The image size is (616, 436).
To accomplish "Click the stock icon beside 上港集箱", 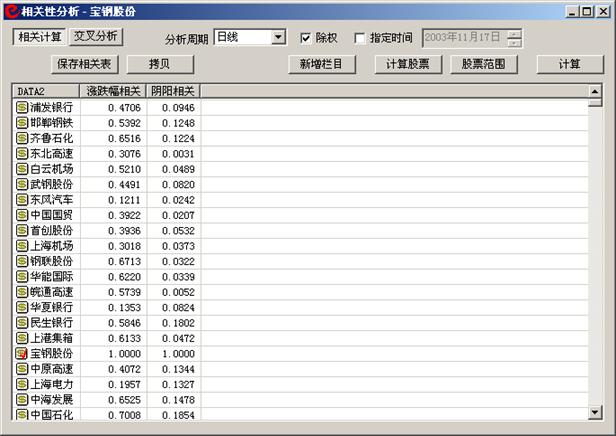I will (22, 338).
